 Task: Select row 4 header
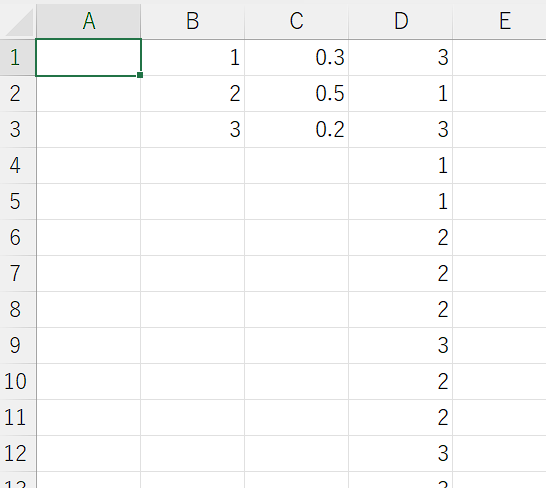click(x=18, y=165)
